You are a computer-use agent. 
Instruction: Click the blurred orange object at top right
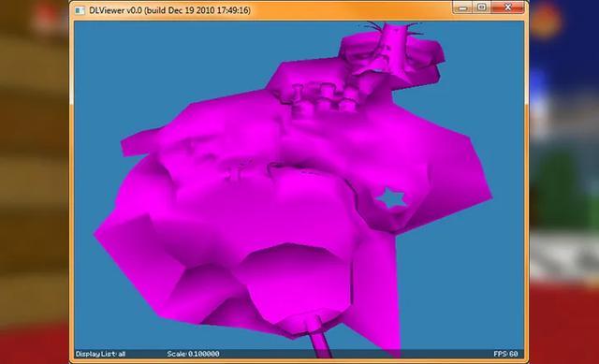coord(547,19)
